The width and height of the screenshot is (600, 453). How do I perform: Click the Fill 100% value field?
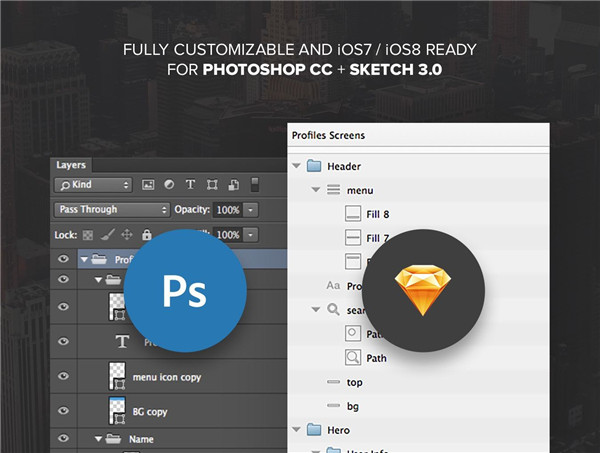(228, 235)
